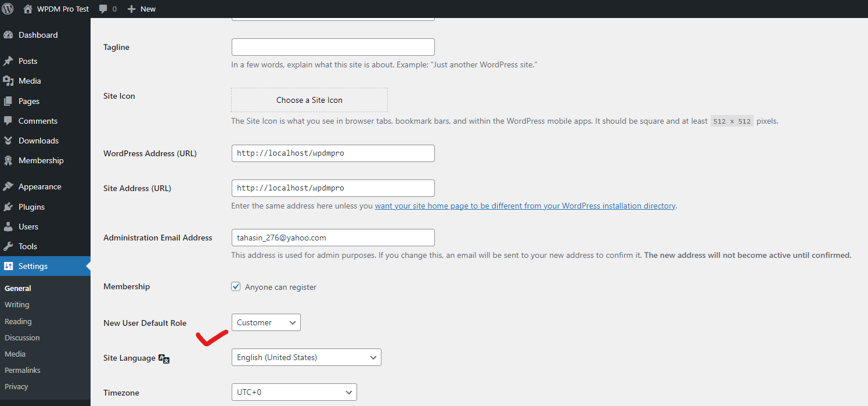Click the Settings sliders icon
This screenshot has width=868, height=406.
(x=8, y=266)
